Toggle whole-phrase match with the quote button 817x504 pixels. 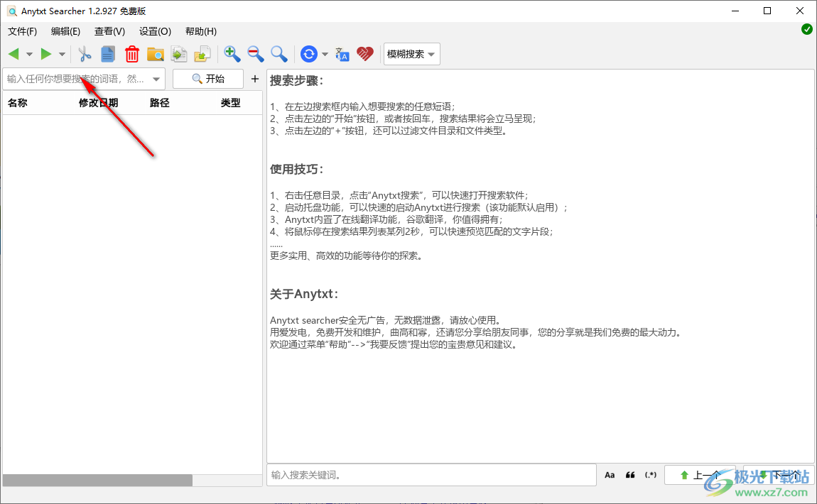pyautogui.click(x=630, y=474)
